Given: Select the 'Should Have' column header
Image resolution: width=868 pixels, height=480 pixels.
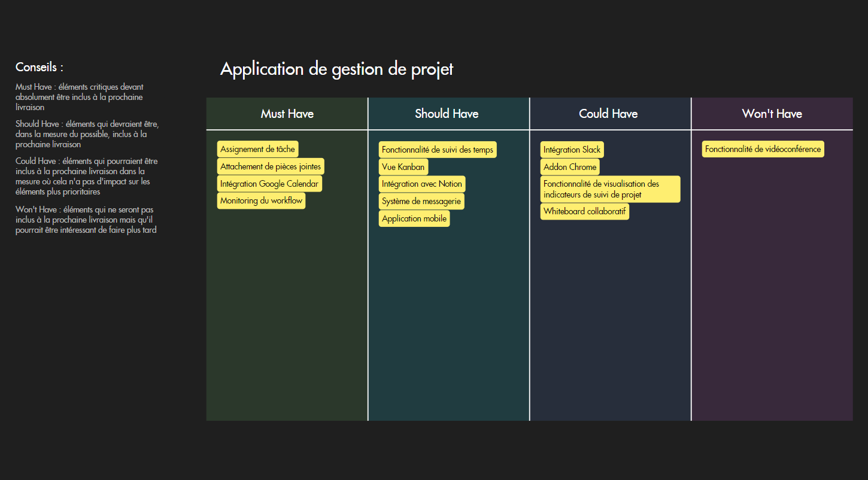Looking at the screenshot, I should [447, 114].
